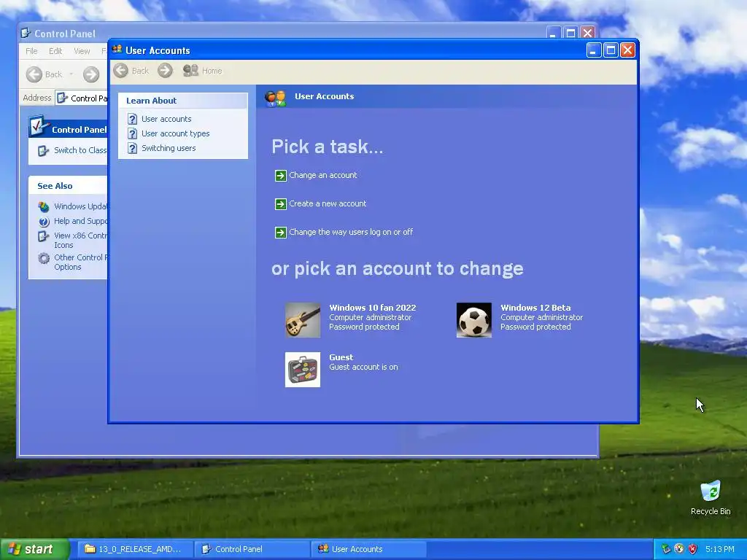The height and width of the screenshot is (560, 747).
Task: Click Windows Update link in See Also
Action: pos(80,206)
